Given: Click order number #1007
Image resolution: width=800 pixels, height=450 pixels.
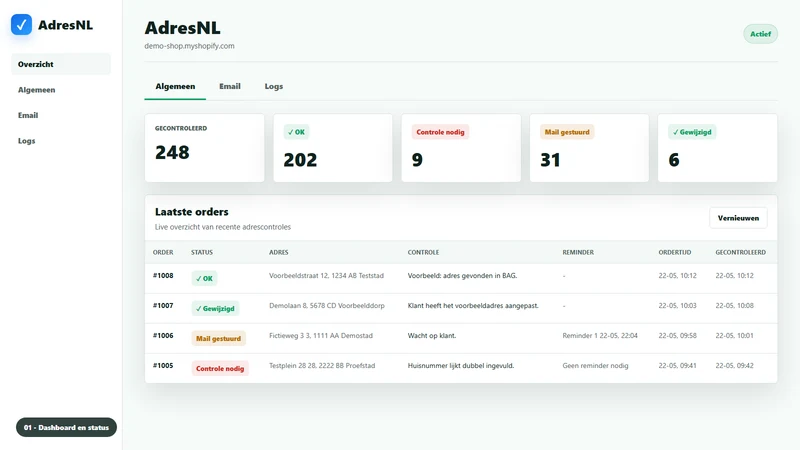Looking at the screenshot, I should [163, 306].
